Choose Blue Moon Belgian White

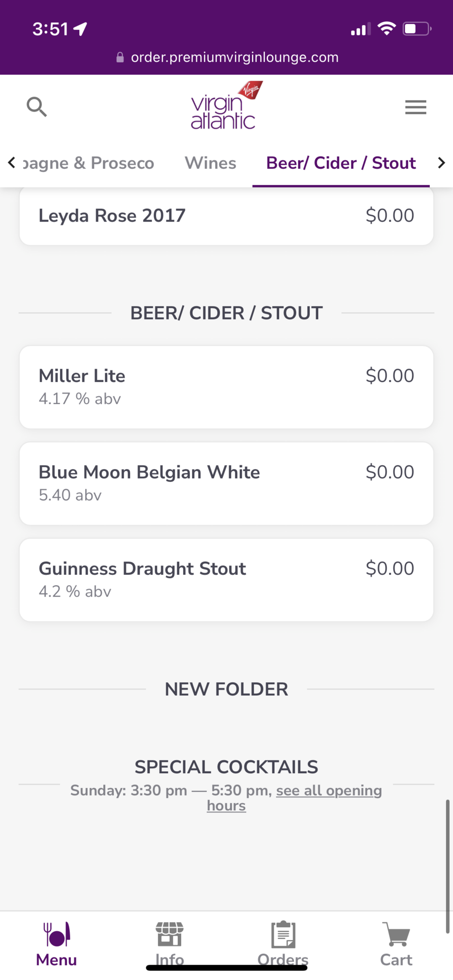click(x=226, y=483)
